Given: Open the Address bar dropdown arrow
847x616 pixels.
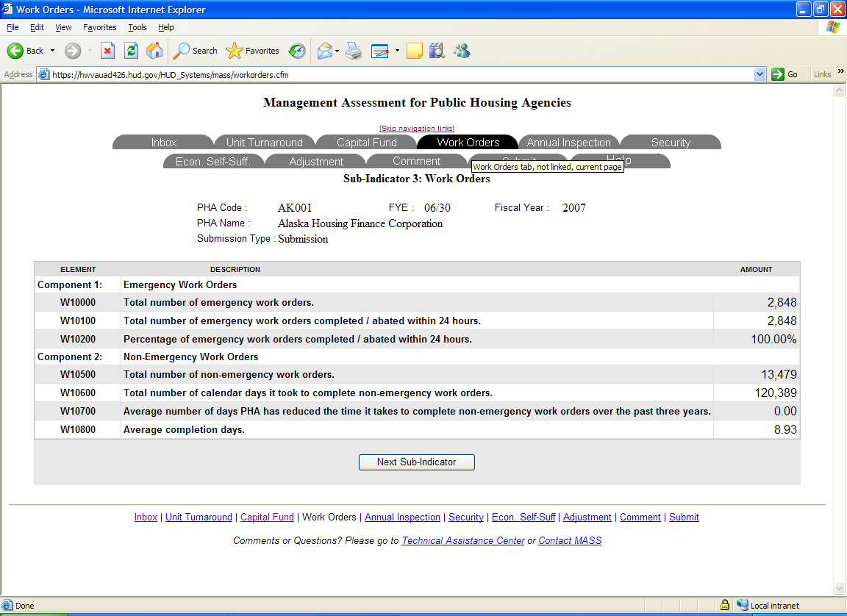Looking at the screenshot, I should [x=760, y=74].
